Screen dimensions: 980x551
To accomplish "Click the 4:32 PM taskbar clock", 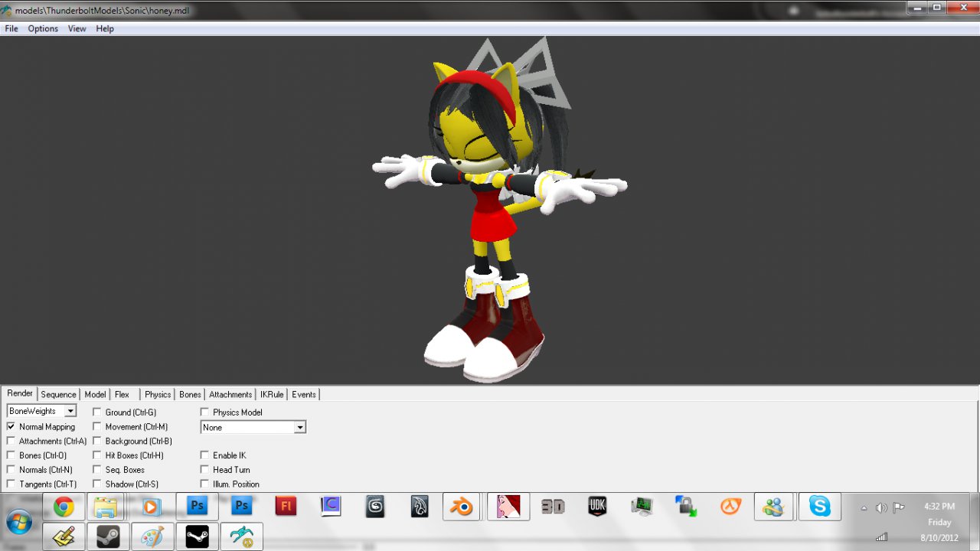I will pos(939,507).
